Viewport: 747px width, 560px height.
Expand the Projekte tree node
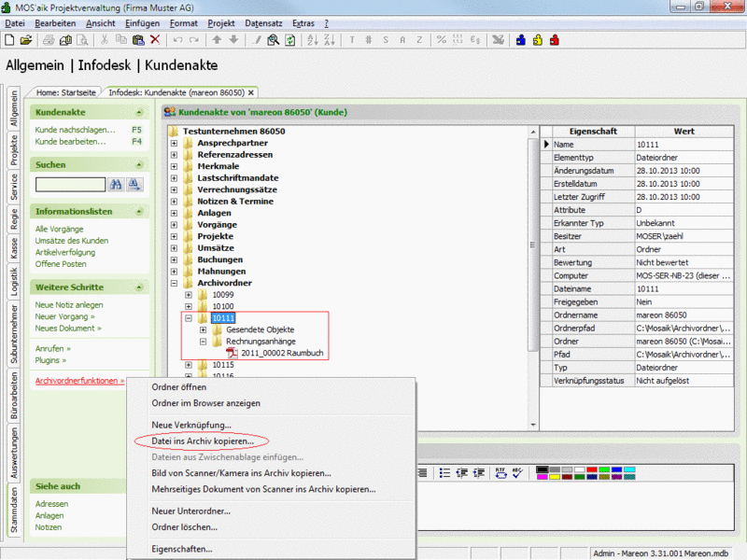(174, 236)
